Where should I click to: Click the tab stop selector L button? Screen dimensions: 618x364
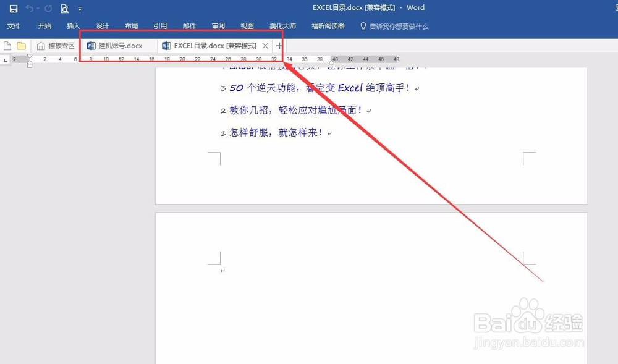click(5, 60)
